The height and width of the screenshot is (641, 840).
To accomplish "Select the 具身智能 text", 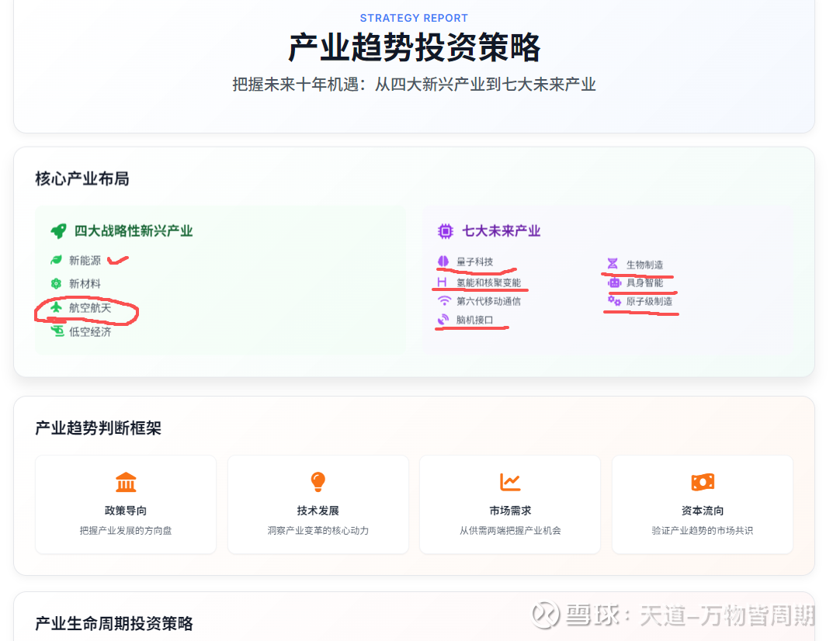I will pos(645,282).
